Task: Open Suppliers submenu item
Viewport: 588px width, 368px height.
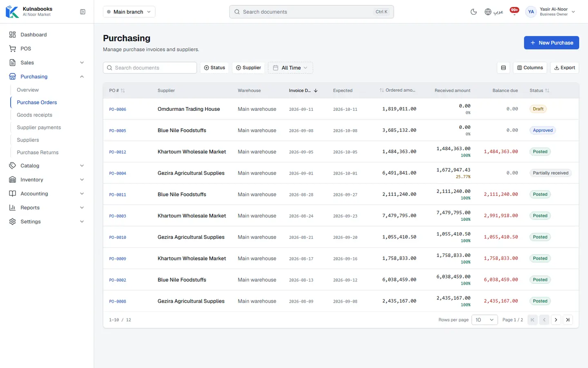Action: [x=28, y=140]
